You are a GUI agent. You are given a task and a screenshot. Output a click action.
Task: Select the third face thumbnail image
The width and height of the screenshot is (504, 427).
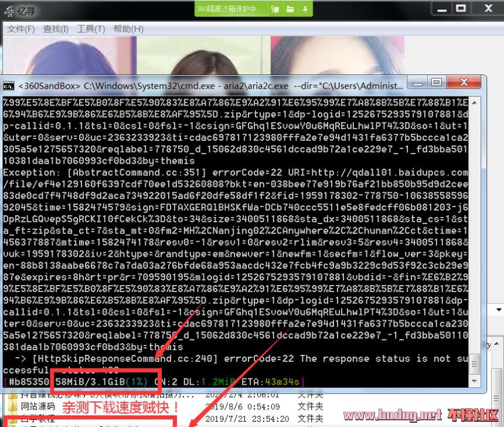(338, 55)
